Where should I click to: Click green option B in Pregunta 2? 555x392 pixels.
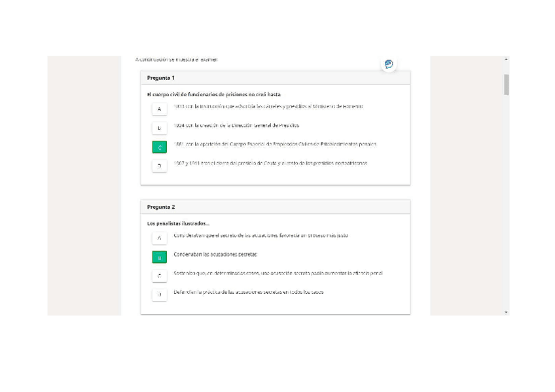point(159,257)
